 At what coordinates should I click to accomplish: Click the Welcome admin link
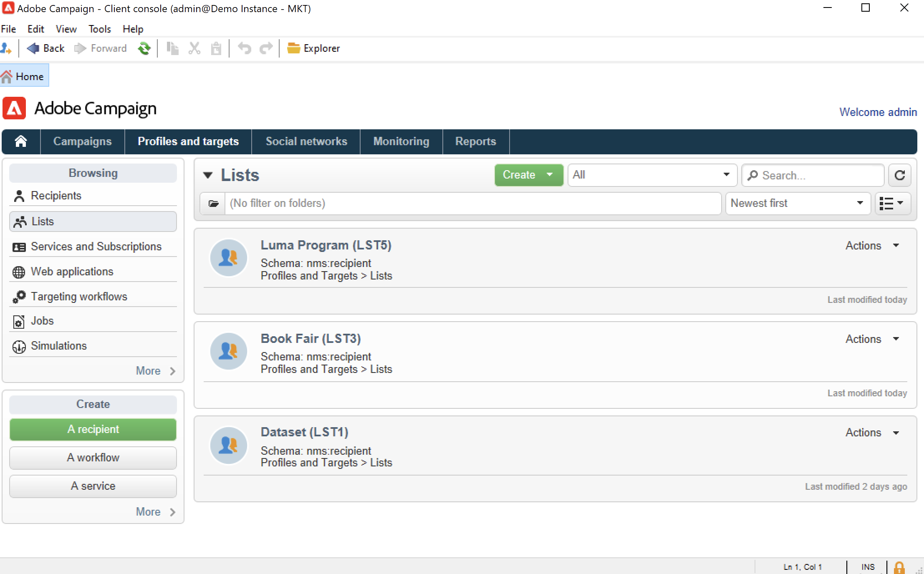(878, 112)
